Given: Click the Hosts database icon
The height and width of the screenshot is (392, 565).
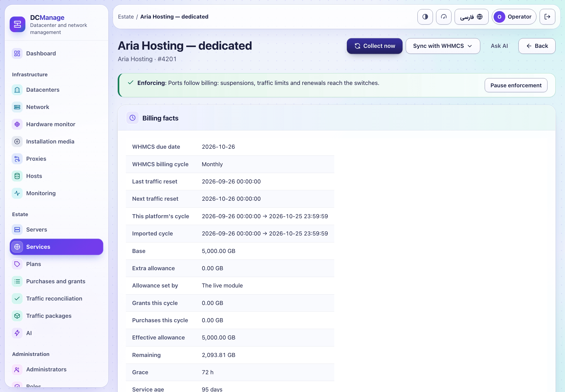Looking at the screenshot, I should pyautogui.click(x=17, y=176).
